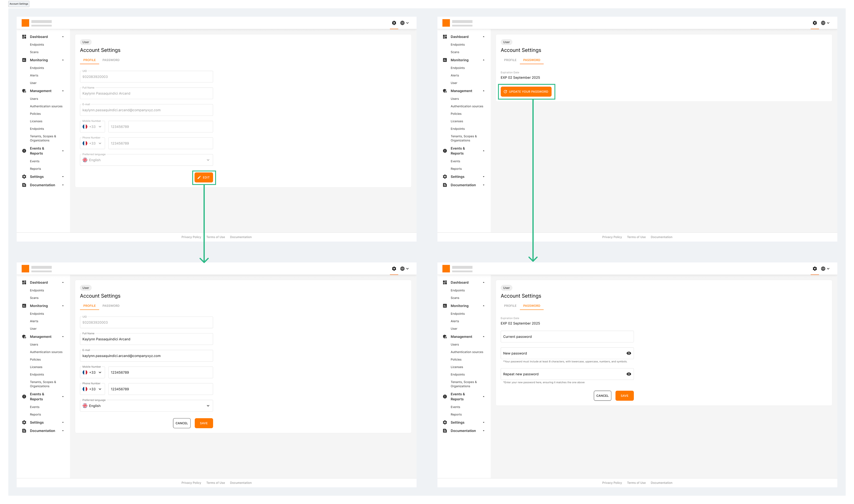Switch to PROFILE tab above UPDATE YOUR PASSWORD button
The width and height of the screenshot is (854, 504).
click(510, 60)
